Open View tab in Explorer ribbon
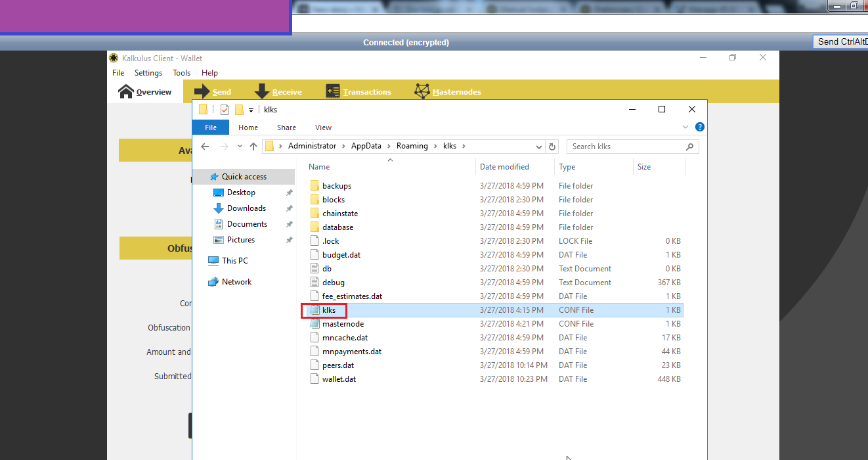868x460 pixels. (323, 127)
